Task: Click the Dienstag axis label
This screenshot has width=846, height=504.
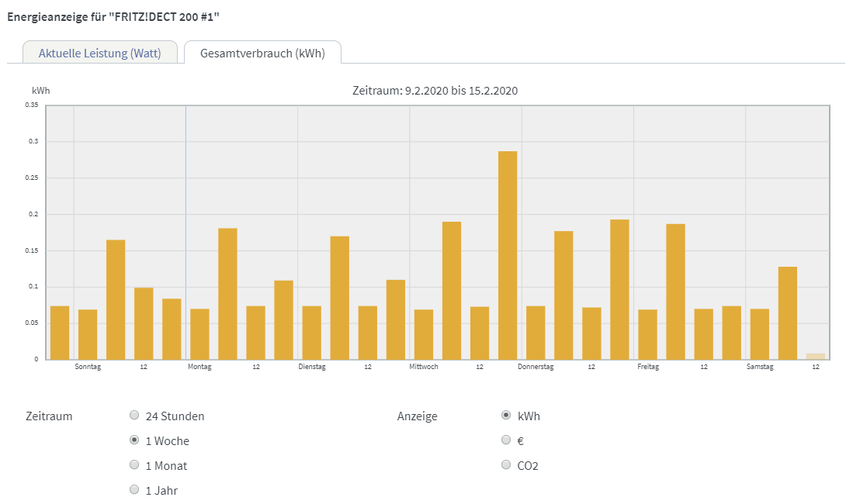Action: [312, 367]
